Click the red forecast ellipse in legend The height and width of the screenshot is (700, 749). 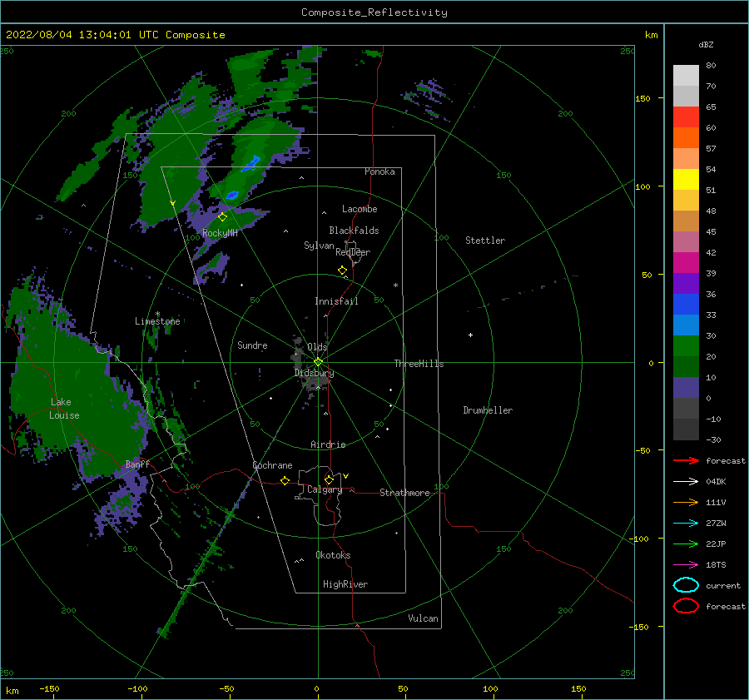point(686,606)
